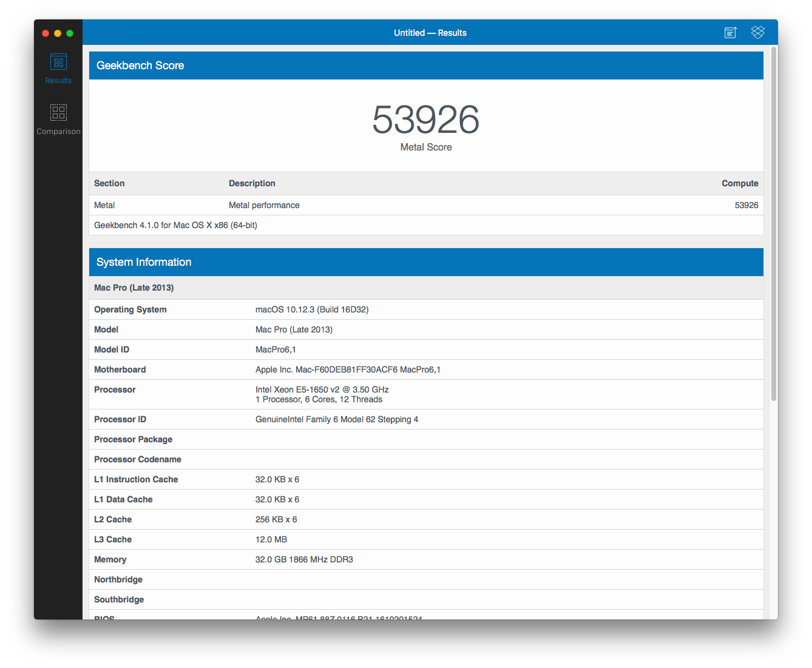This screenshot has width=812, height=668.
Task: Click the System Information section header
Action: pos(426,262)
